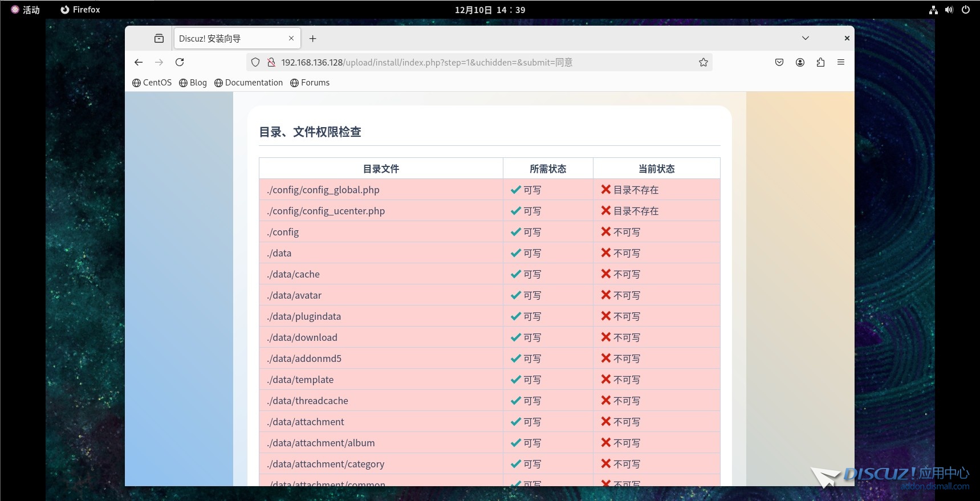Open Firefox hamburger application menu
This screenshot has width=980, height=501.
(841, 62)
